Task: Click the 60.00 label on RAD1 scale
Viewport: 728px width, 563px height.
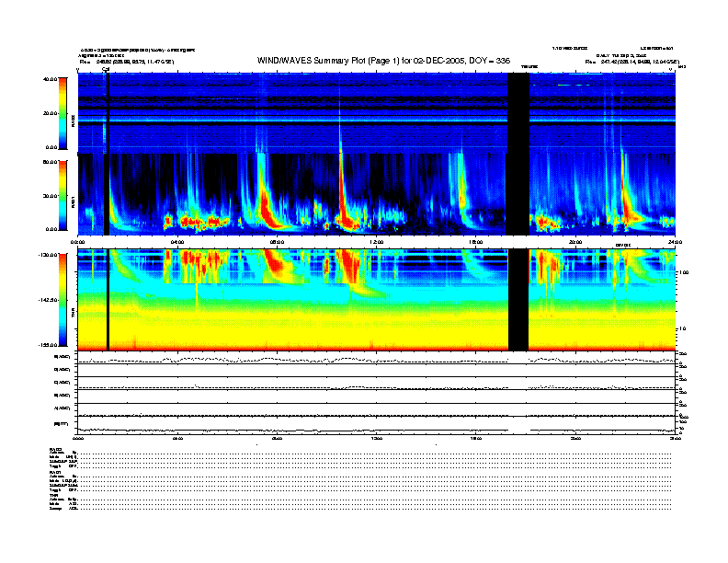Action: (x=50, y=162)
